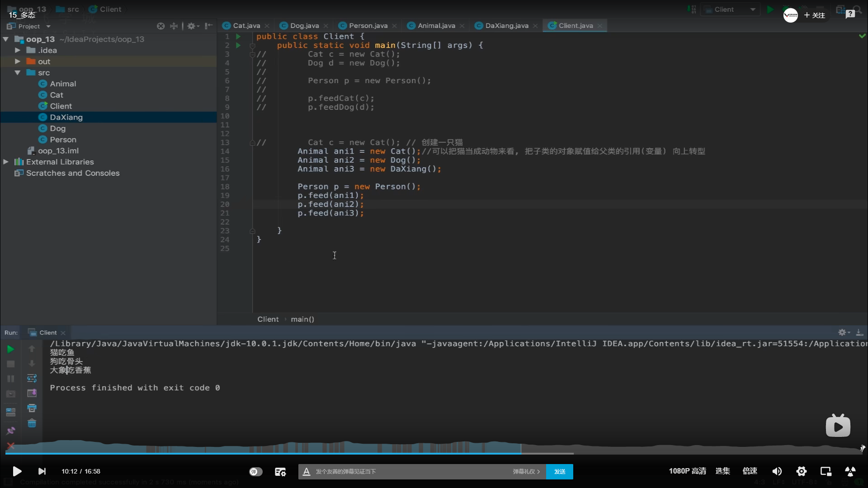The width and height of the screenshot is (868, 488).
Task: Click the volume speaker icon
Action: pyautogui.click(x=777, y=471)
